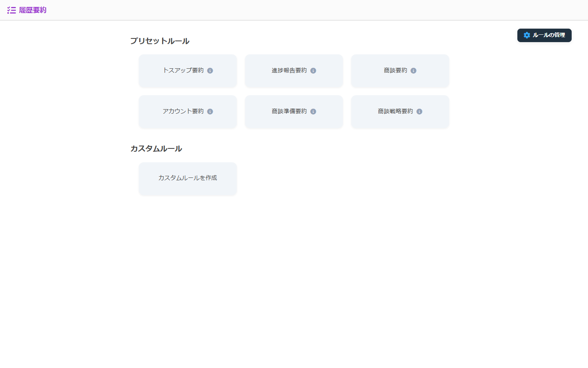
Task: Click the カスタムルール section heading
Action: pos(157,148)
